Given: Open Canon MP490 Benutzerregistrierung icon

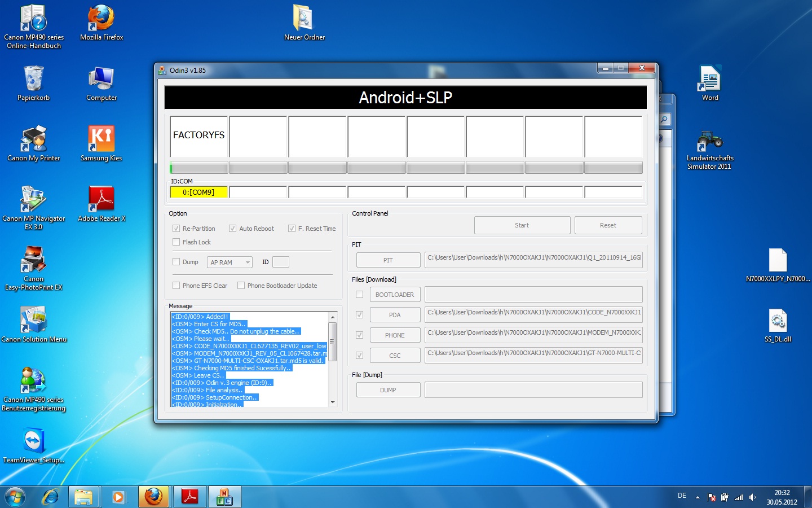Looking at the screenshot, I should click(33, 389).
